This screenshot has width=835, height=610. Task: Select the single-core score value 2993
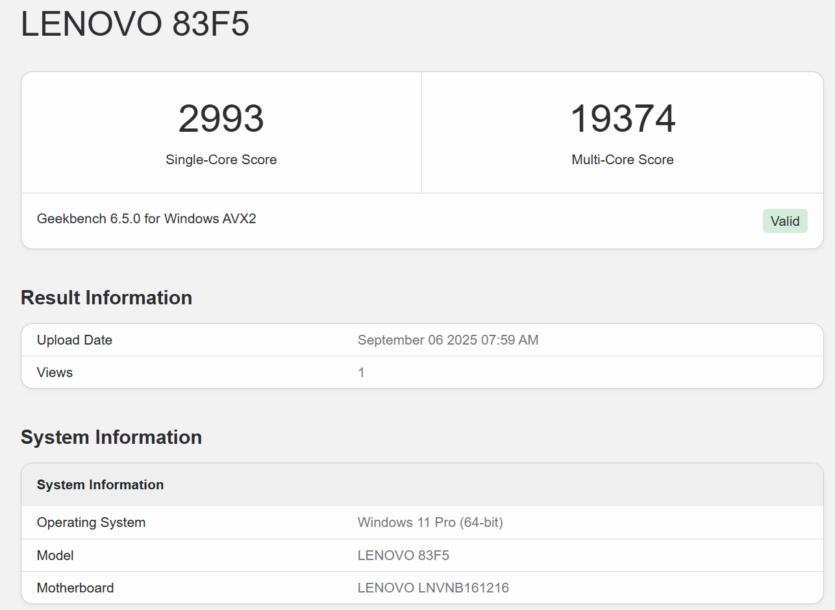(221, 118)
